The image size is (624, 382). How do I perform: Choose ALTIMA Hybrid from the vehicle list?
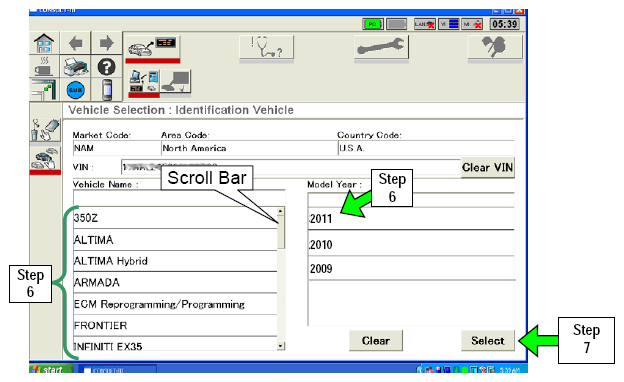click(x=175, y=261)
